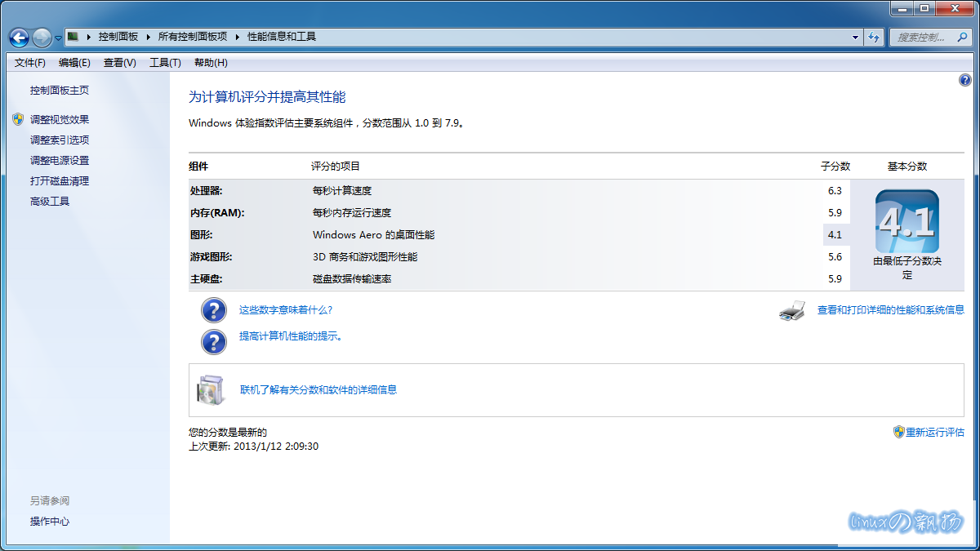
Task: Click the blue help question mark icon
Action: pos(964,80)
